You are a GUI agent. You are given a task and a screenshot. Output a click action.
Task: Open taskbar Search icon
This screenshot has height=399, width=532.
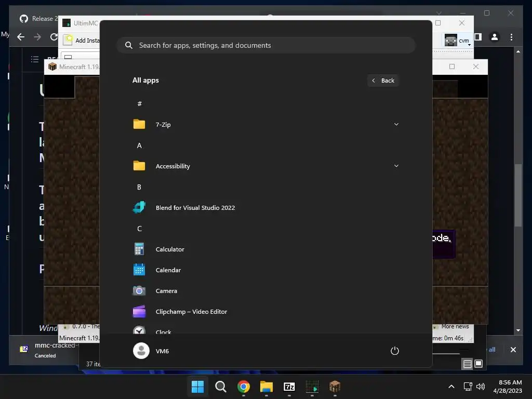tap(220, 387)
